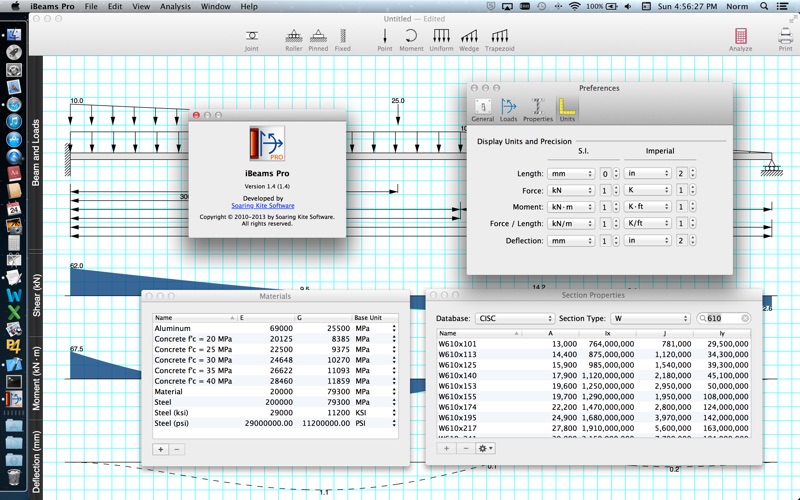Adjust the S.I. Length precision stepper
Image resolution: width=800 pixels, height=500 pixels.
(618, 174)
